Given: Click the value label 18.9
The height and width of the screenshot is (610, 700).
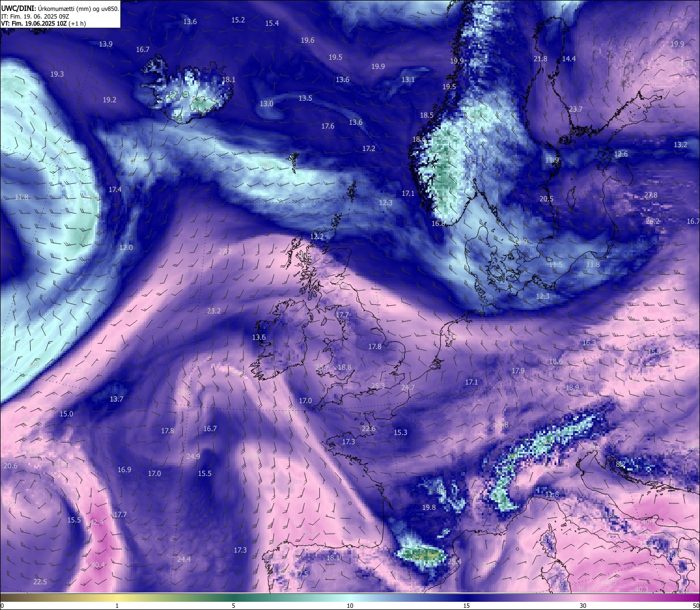Looking at the screenshot, I should [572, 387].
